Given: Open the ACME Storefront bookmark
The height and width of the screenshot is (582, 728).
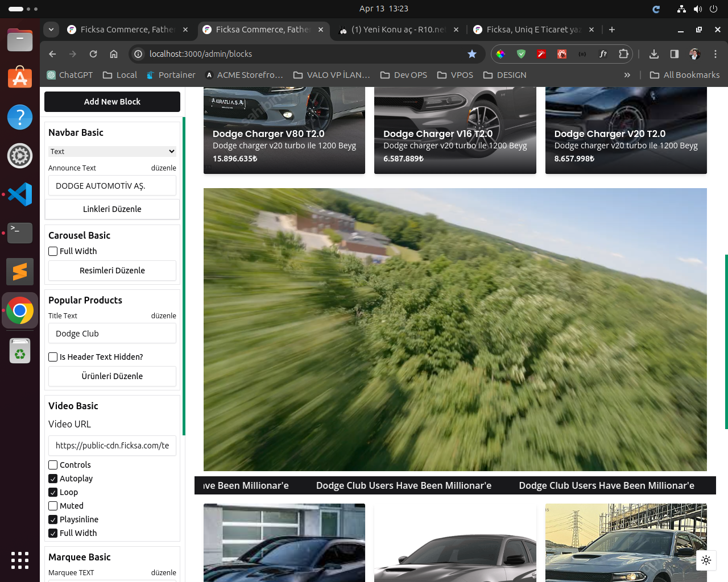Looking at the screenshot, I should click(244, 75).
